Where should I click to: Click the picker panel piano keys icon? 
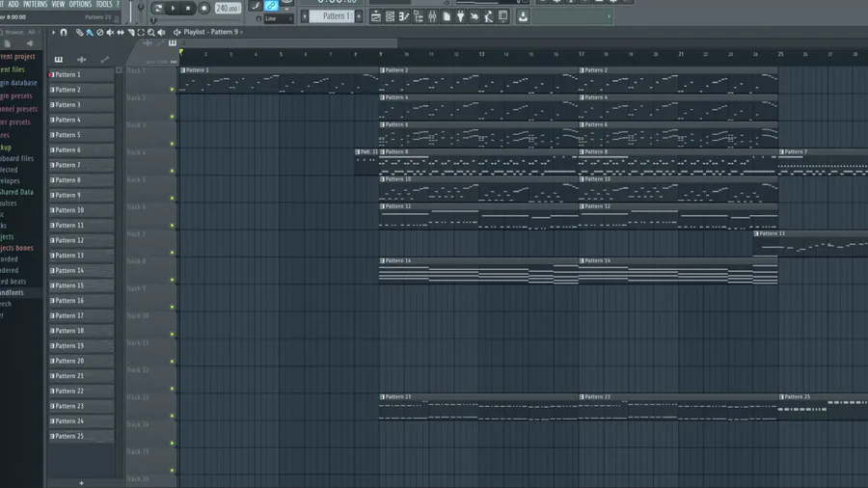(x=59, y=59)
